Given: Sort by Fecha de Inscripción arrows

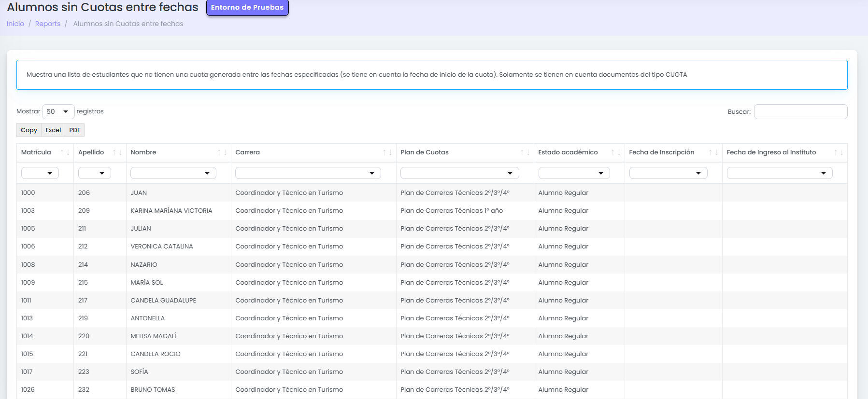Looking at the screenshot, I should click(x=713, y=152).
